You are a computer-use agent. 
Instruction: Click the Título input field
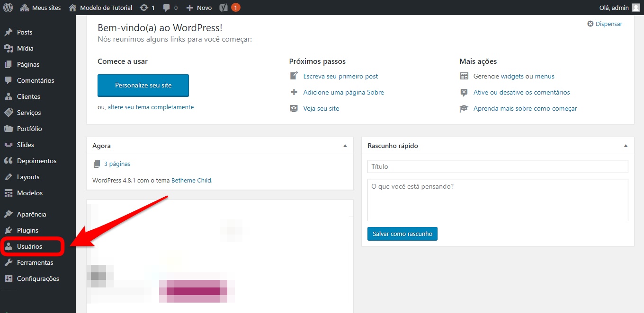click(x=497, y=166)
